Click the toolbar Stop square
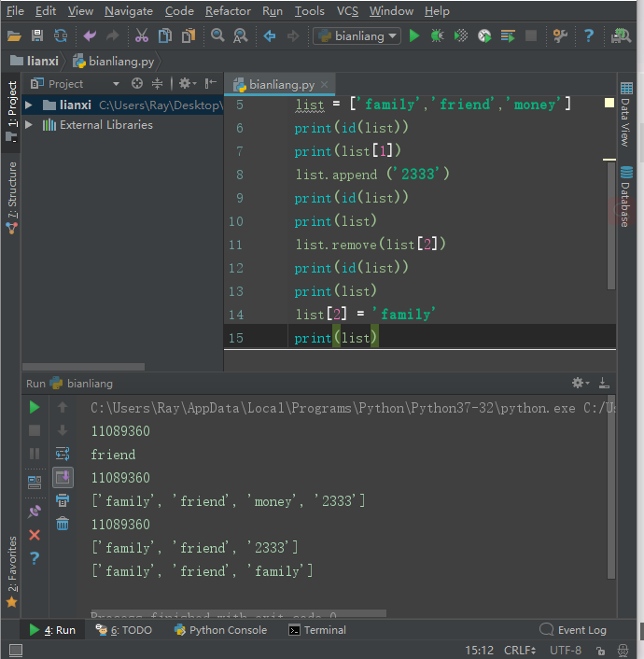 coord(531,36)
